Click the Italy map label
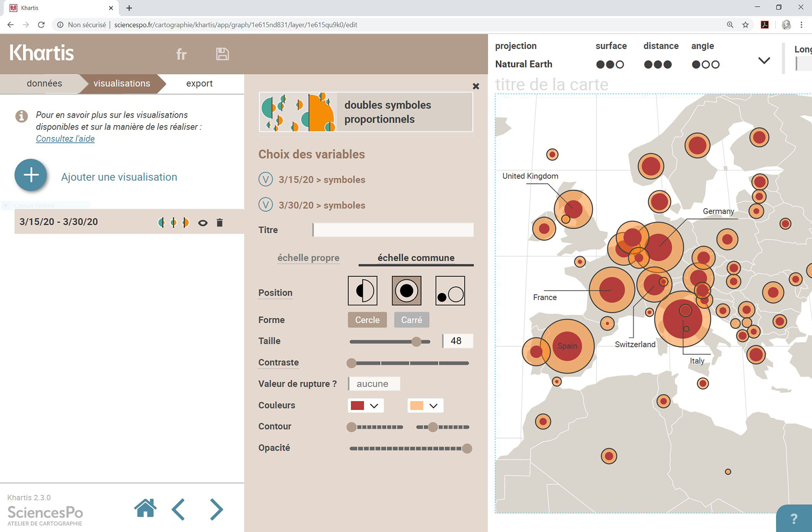 (697, 361)
